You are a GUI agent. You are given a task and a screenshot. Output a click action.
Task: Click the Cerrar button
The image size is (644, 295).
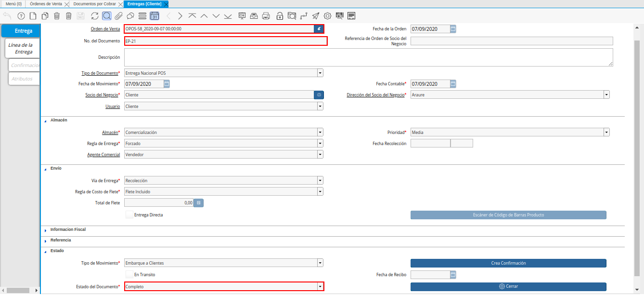click(x=508, y=286)
